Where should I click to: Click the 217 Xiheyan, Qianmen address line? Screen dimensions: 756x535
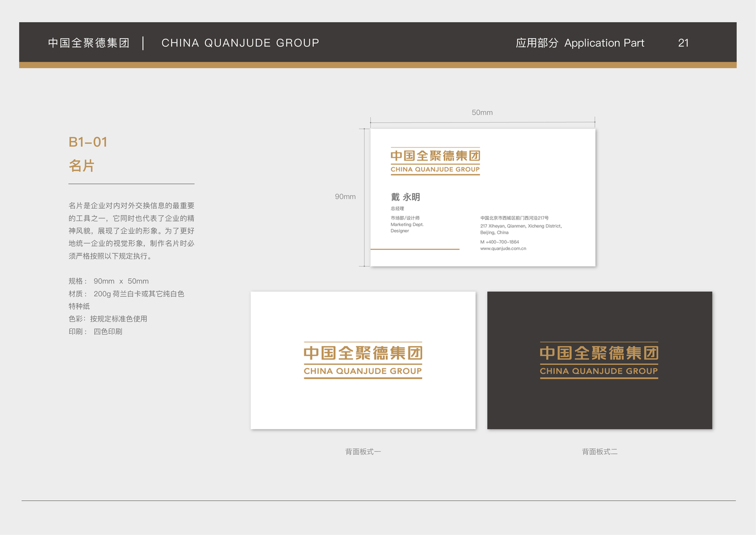point(521,226)
